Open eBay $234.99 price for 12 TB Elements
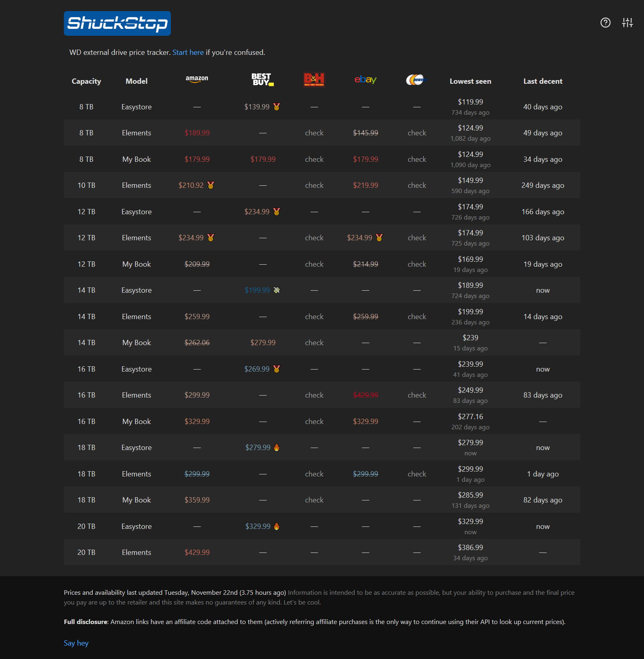This screenshot has height=659, width=644. (x=359, y=238)
